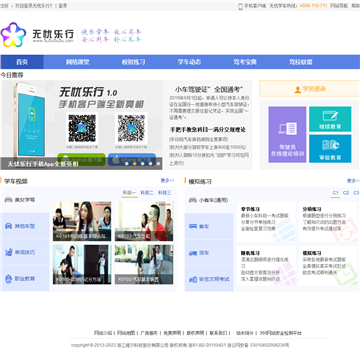Click the 学员登录 button
Image resolution: width=360 pixels, height=360 pixels.
[x=310, y=89]
